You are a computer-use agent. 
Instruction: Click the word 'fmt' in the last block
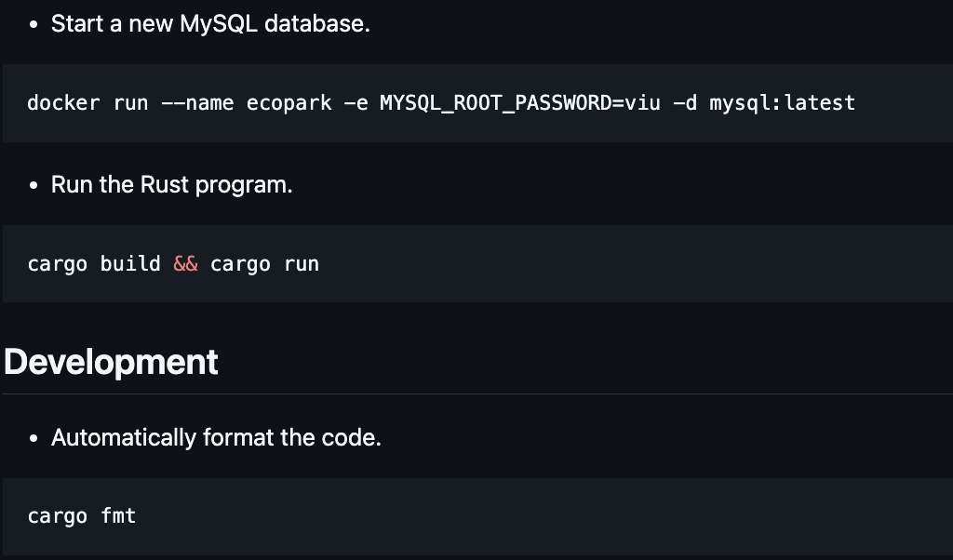118,516
